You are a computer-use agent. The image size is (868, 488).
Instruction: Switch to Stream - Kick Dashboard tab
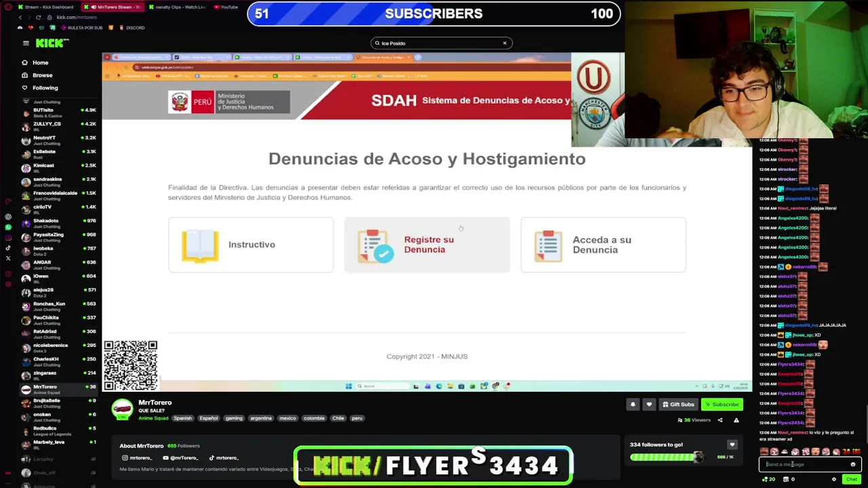pyautogui.click(x=46, y=7)
